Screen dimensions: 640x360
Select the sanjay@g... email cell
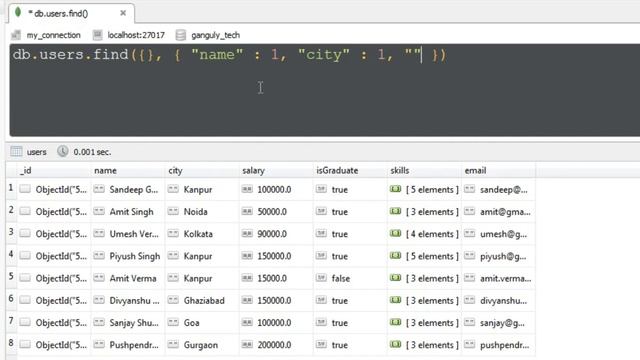(x=498, y=322)
